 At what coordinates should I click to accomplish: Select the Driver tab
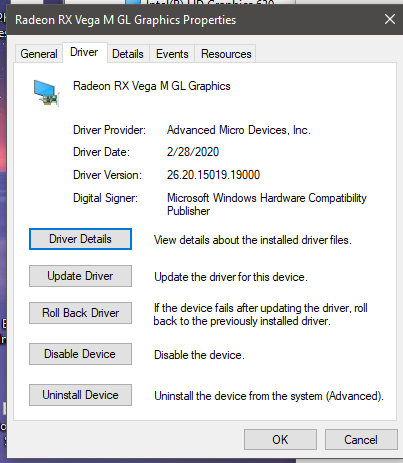(84, 52)
